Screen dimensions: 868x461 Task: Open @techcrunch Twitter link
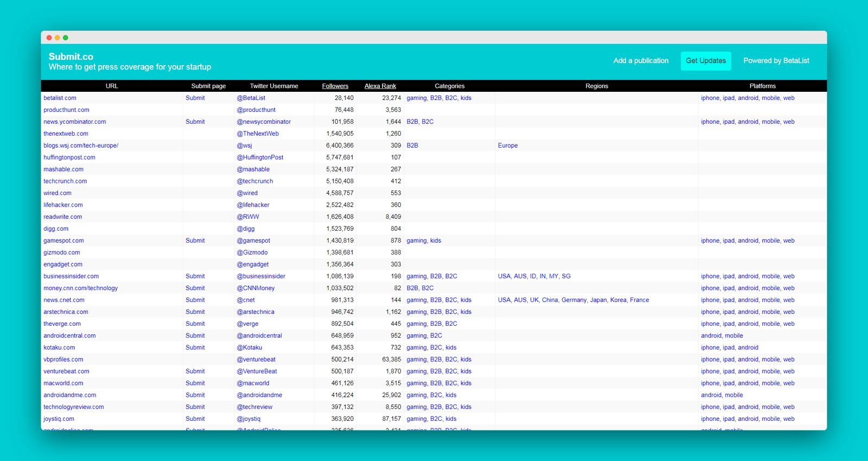pyautogui.click(x=255, y=182)
